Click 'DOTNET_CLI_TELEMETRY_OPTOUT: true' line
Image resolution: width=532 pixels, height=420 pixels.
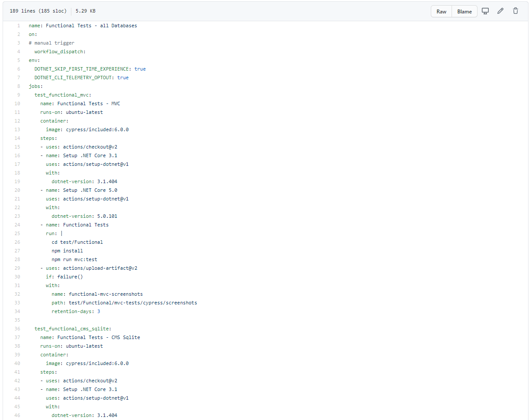(81, 78)
